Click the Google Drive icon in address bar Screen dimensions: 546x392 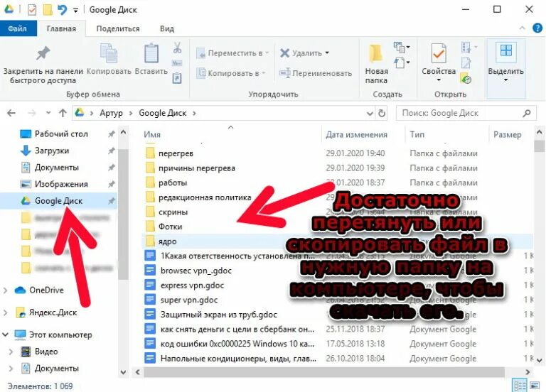pyautogui.click(x=80, y=113)
